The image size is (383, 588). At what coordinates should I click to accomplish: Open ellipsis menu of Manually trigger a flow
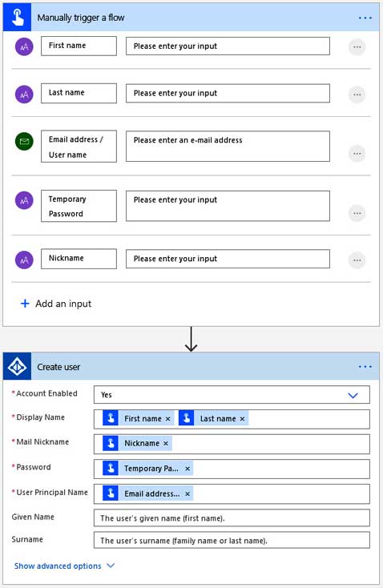[365, 18]
